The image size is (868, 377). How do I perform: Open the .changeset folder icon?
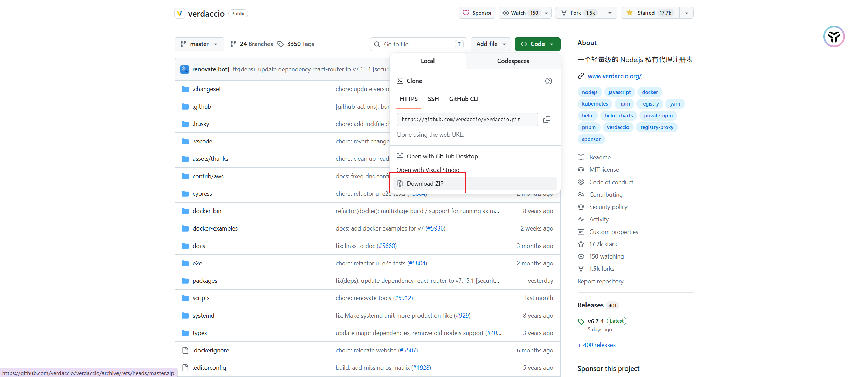click(x=185, y=89)
